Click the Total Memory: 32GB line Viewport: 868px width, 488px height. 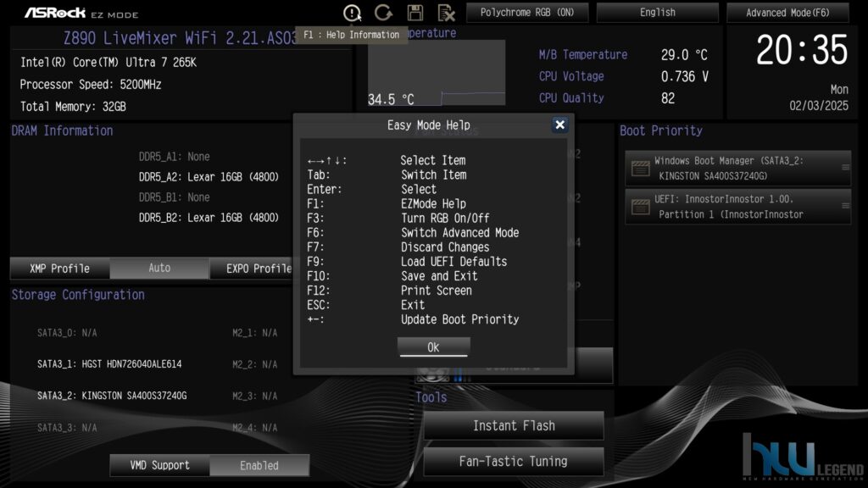click(x=73, y=106)
